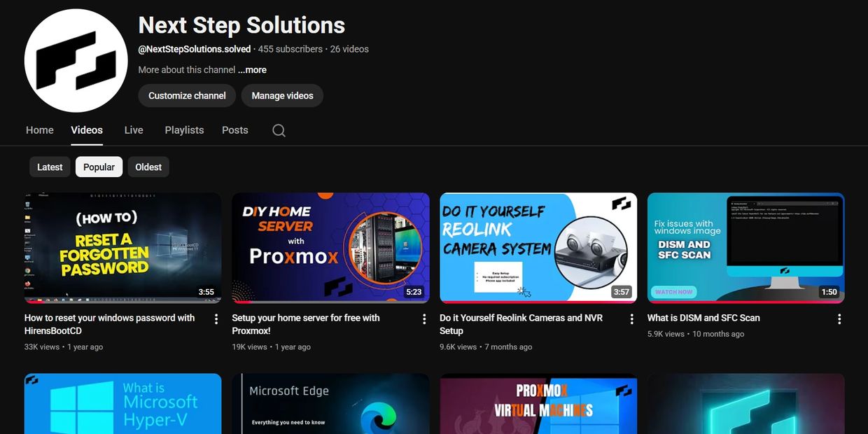Open options menu for HirensBootCD password video
This screenshot has width=868, height=434.
tap(216, 319)
